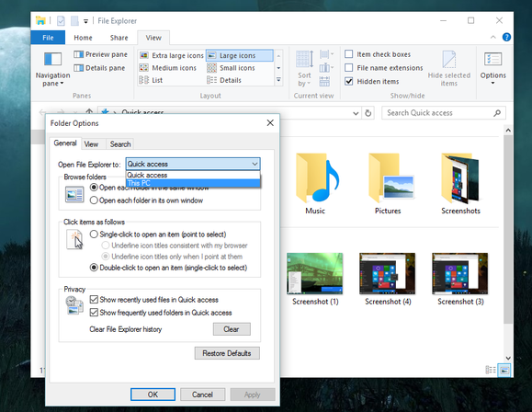Click scrollbar up arrow in file list
The height and width of the screenshot is (412, 532).
click(508, 130)
